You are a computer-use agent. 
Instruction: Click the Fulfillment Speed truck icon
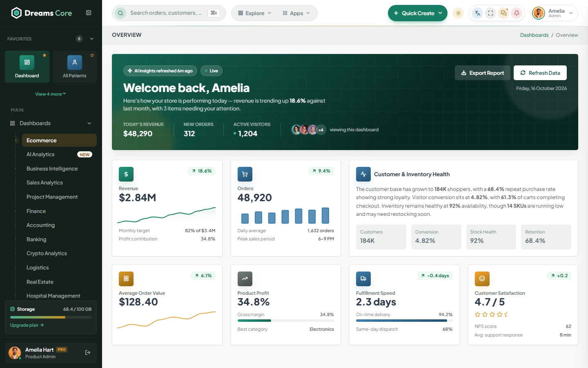click(363, 279)
